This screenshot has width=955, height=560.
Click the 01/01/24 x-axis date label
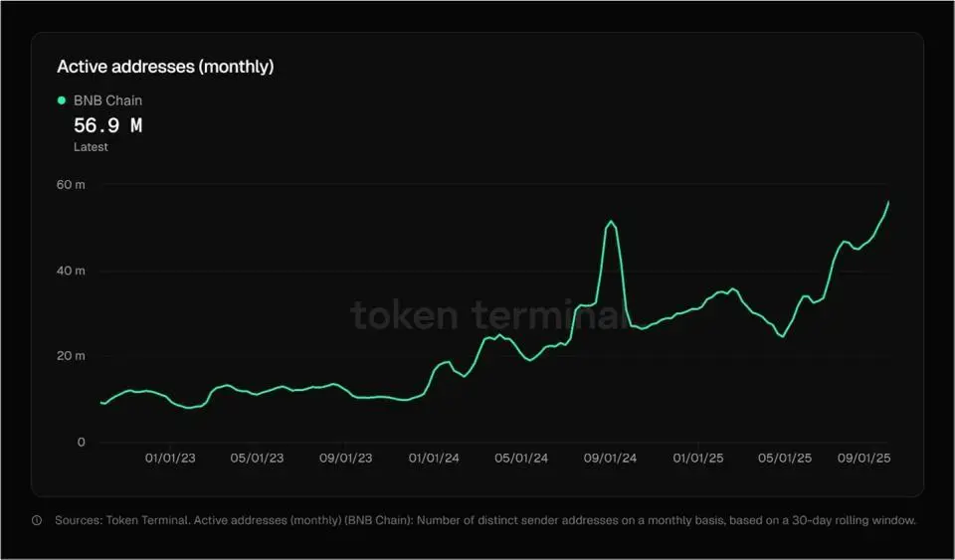point(433,459)
